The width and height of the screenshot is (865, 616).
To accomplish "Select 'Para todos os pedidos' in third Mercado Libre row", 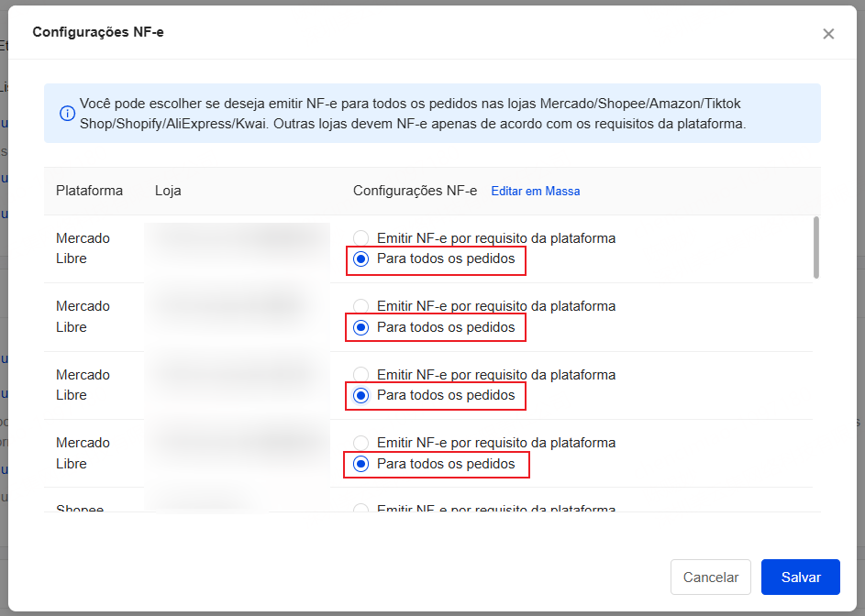I will (360, 395).
